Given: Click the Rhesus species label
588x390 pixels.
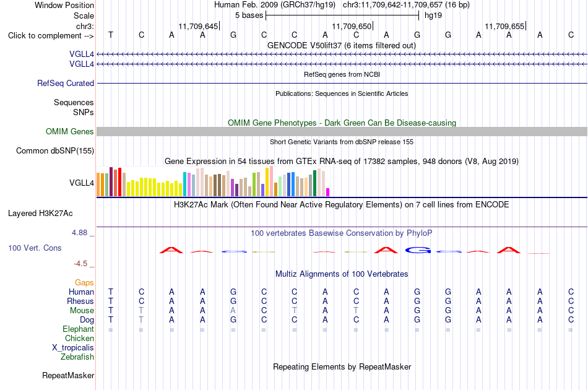Looking at the screenshot, I should [80, 301].
